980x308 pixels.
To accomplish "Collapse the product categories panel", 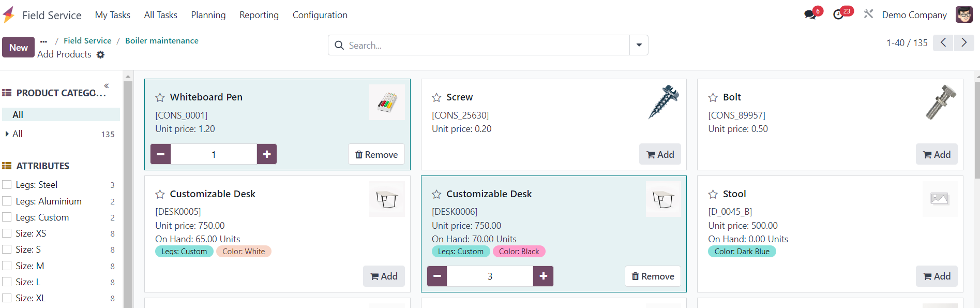I will pos(107,85).
